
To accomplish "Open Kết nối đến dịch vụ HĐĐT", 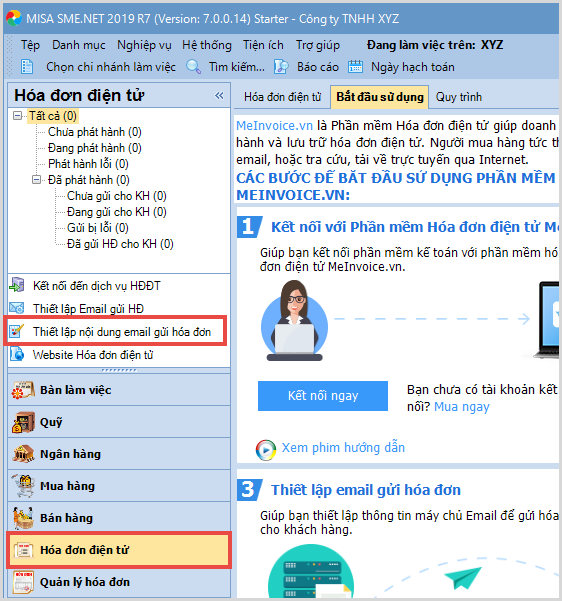I will [x=97, y=286].
